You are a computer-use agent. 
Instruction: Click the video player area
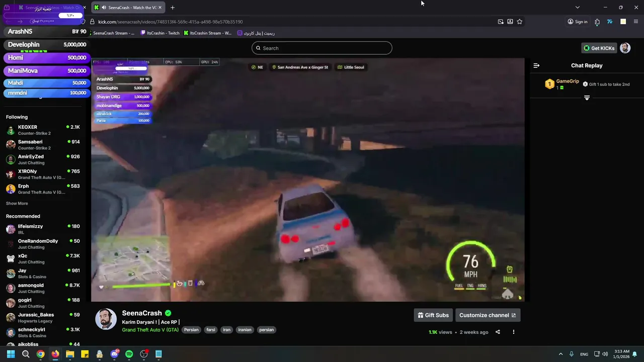[308, 179]
